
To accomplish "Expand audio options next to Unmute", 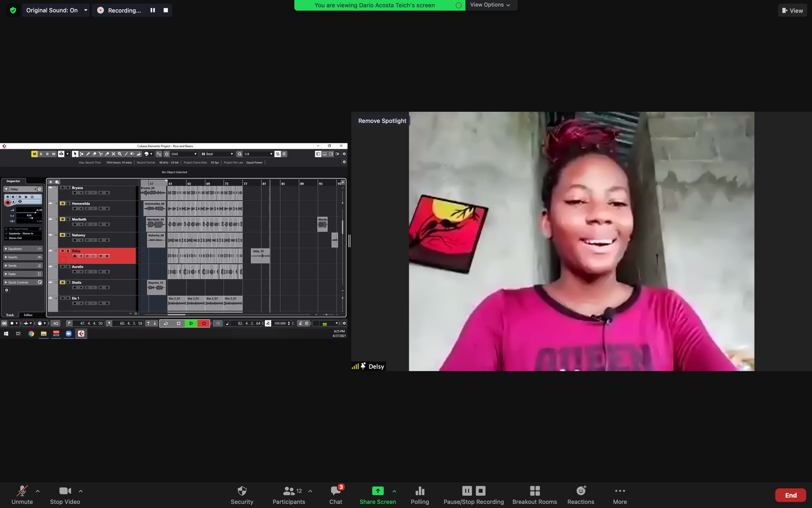I will (x=38, y=491).
